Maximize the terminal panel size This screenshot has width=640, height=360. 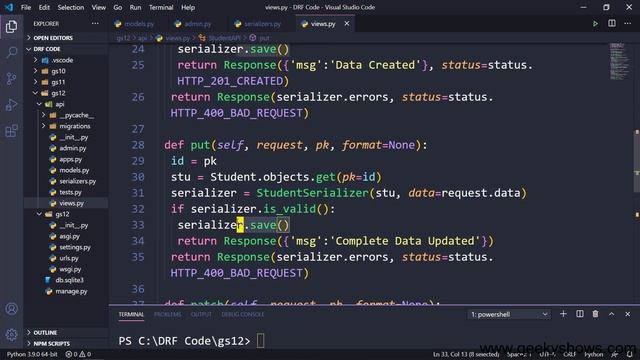(x=611, y=314)
